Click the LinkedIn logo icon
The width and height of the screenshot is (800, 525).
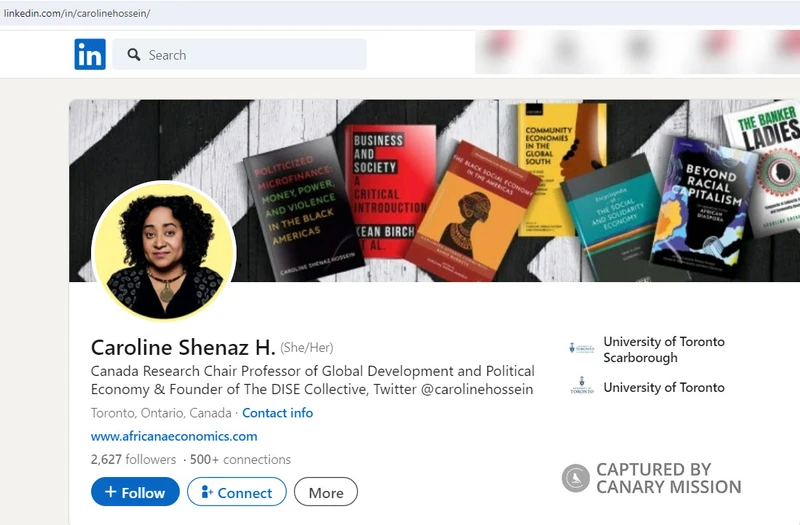click(90, 54)
